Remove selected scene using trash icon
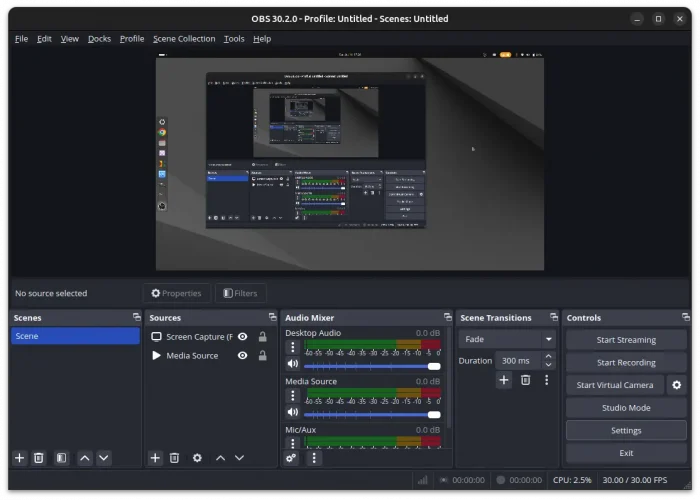700x500 pixels. [x=39, y=458]
